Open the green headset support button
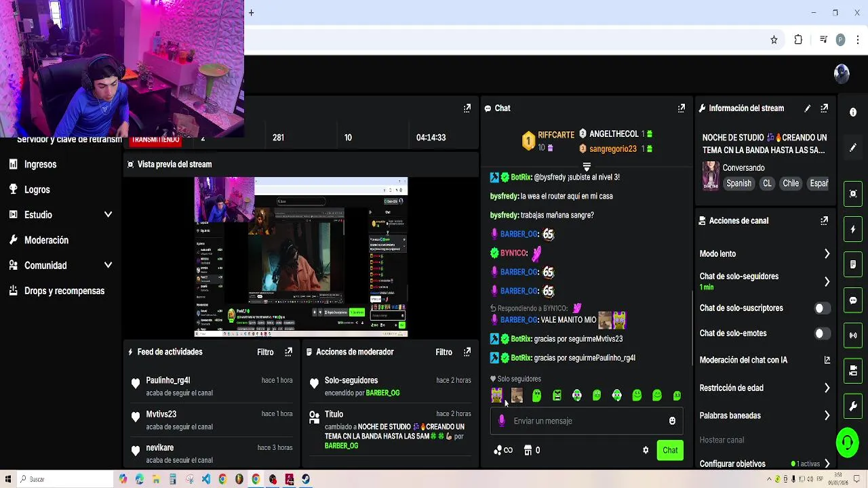The height and width of the screenshot is (488, 868). point(847,443)
